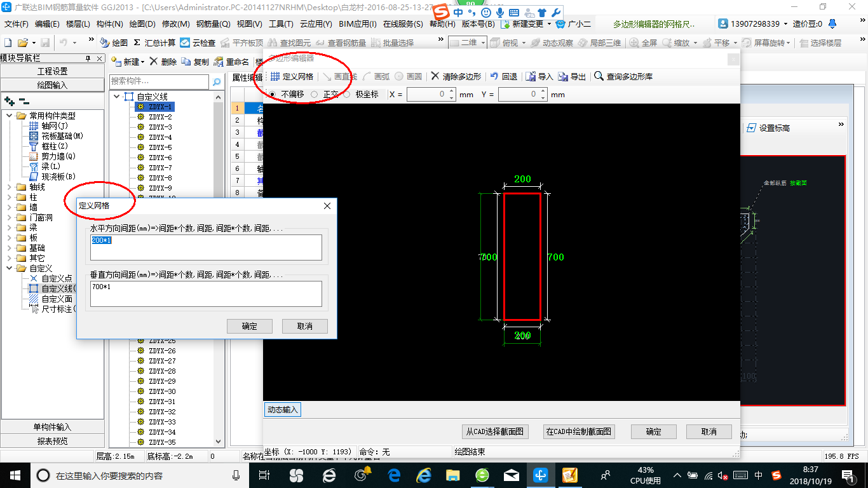Image resolution: width=868 pixels, height=488 pixels.
Task: Expand the 门窗洞 tree node
Action: [x=10, y=218]
